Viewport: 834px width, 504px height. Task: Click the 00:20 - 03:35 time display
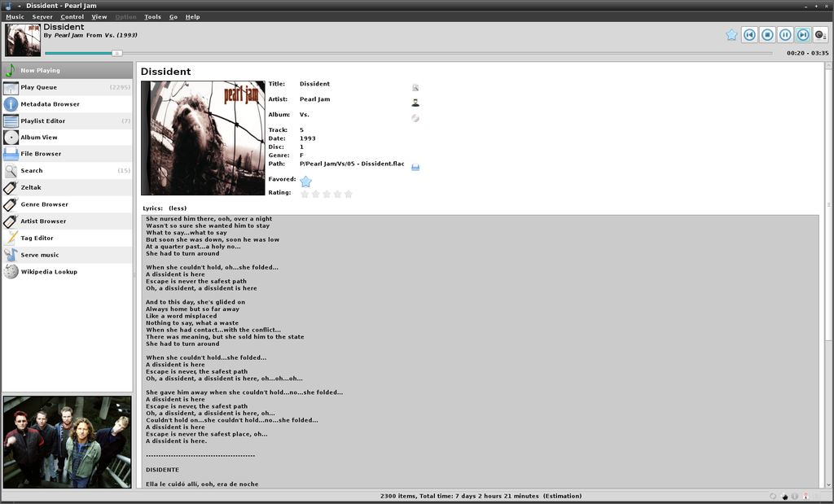point(807,53)
